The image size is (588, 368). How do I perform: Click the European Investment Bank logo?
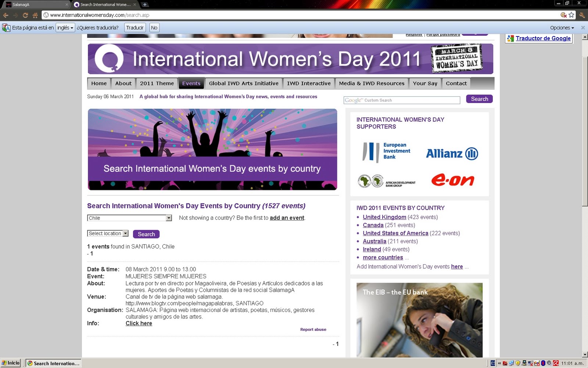pyautogui.click(x=386, y=152)
